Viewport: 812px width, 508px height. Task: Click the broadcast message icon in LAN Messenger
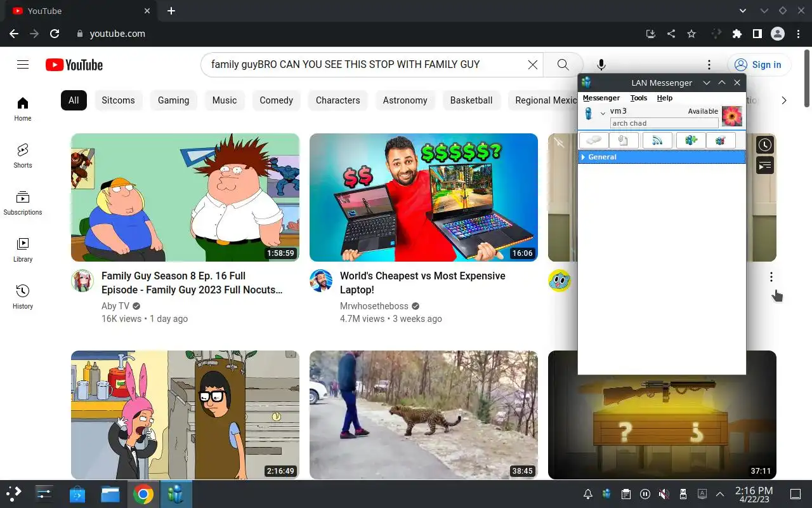[x=657, y=141]
